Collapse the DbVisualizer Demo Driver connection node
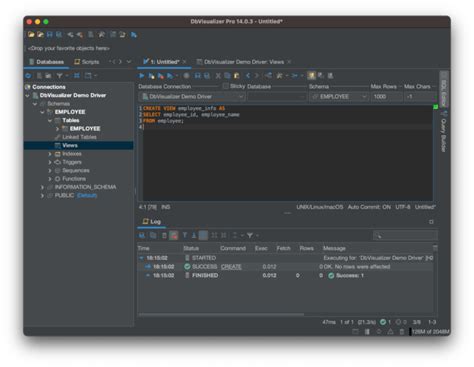Viewport: 474px width, 367px height. click(x=27, y=96)
